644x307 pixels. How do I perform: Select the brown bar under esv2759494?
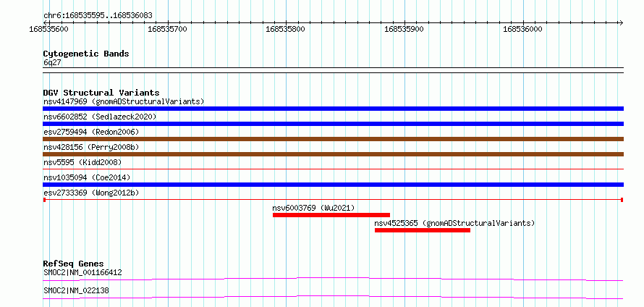333,139
